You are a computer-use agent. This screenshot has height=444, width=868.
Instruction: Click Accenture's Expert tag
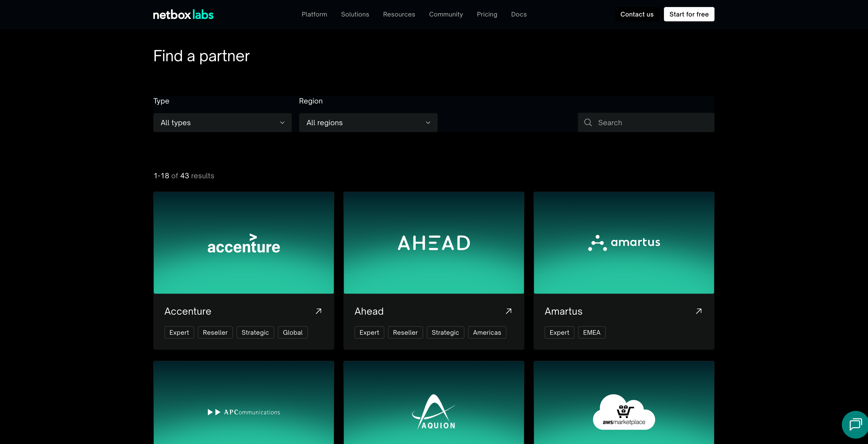pyautogui.click(x=179, y=333)
